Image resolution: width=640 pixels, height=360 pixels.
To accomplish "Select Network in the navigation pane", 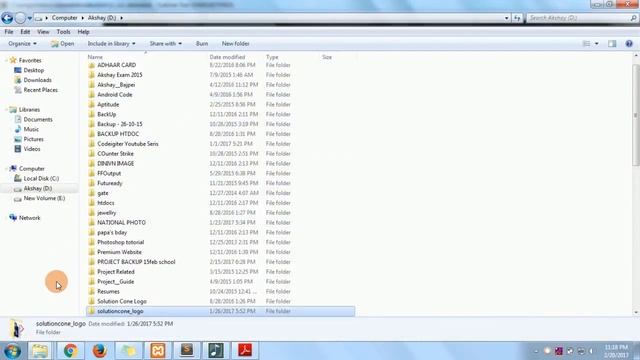I will tap(29, 218).
